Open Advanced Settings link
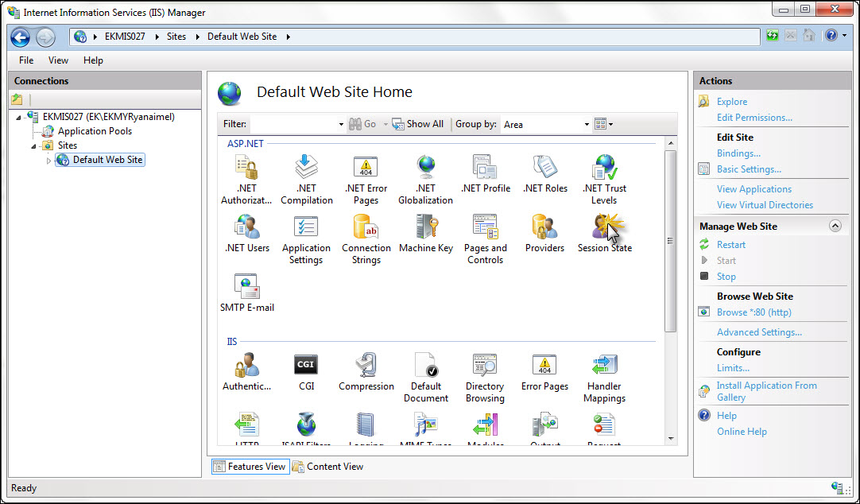The image size is (860, 504). [x=759, y=331]
